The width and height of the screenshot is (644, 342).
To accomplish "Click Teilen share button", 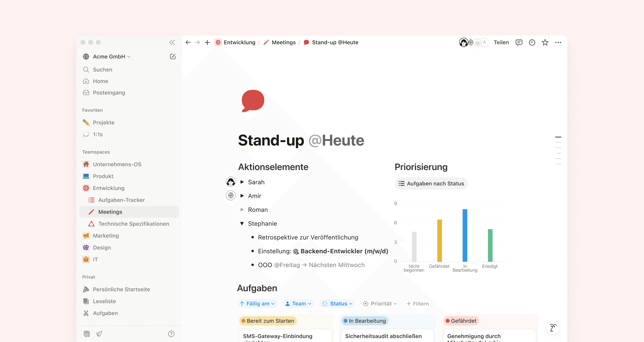I will coord(501,42).
